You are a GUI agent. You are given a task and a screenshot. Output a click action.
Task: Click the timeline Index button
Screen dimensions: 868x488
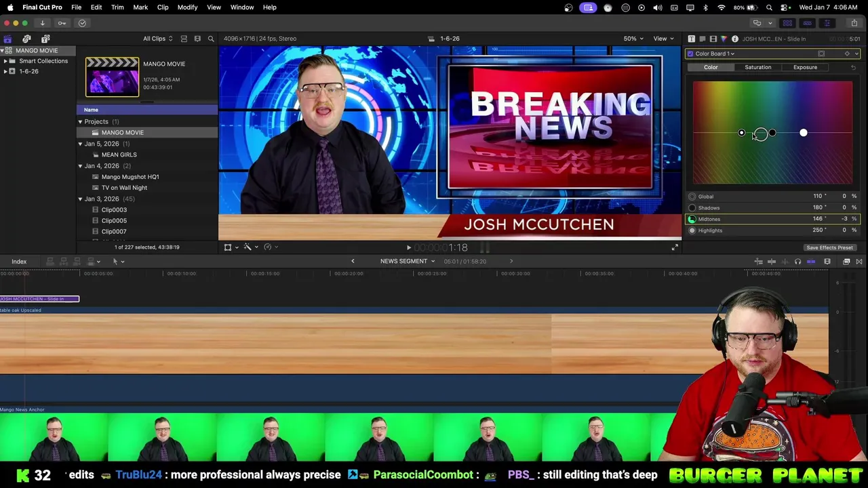point(19,262)
